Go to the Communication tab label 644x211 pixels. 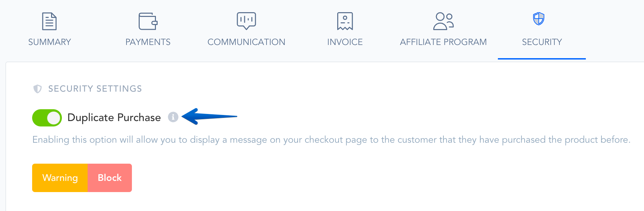point(246,42)
